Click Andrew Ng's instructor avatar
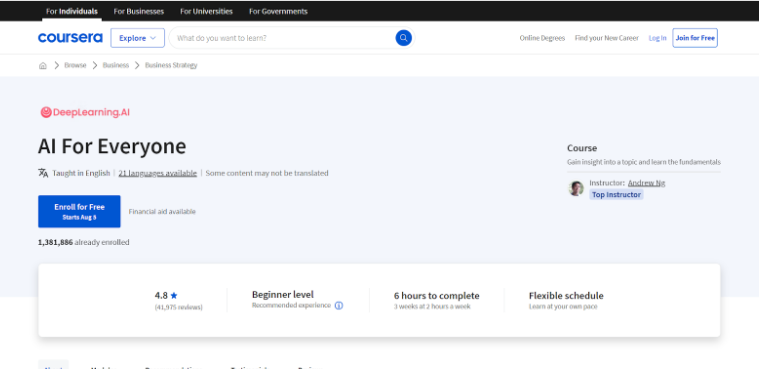 tap(576, 188)
